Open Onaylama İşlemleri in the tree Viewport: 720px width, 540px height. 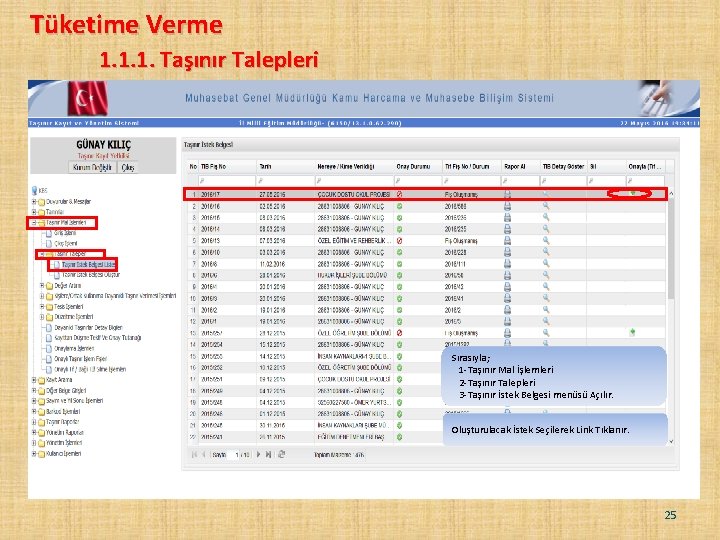point(74,349)
